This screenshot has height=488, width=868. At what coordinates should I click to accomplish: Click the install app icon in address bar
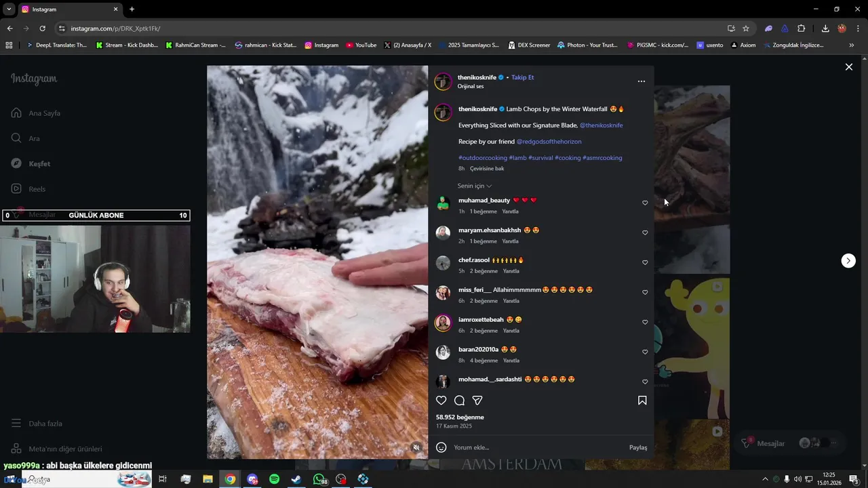point(731,28)
